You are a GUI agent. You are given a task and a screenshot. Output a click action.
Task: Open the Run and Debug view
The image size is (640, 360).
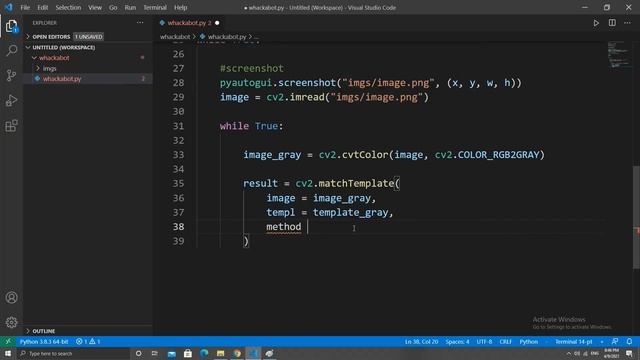tap(11, 100)
